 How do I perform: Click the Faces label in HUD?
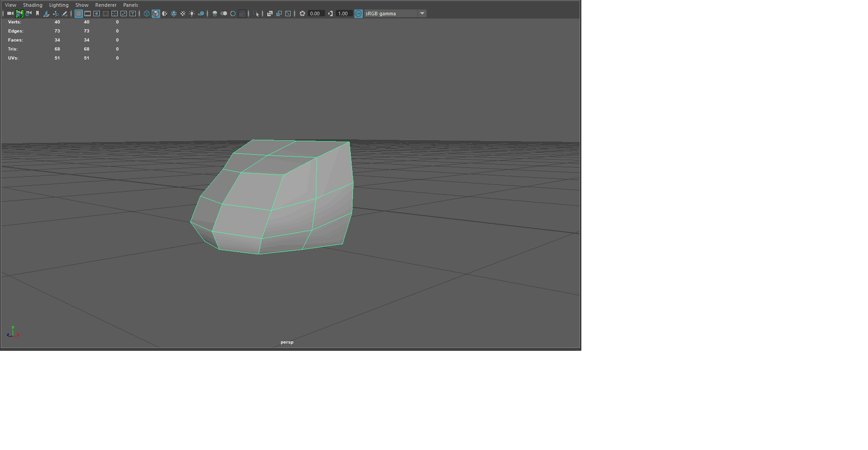coord(15,40)
